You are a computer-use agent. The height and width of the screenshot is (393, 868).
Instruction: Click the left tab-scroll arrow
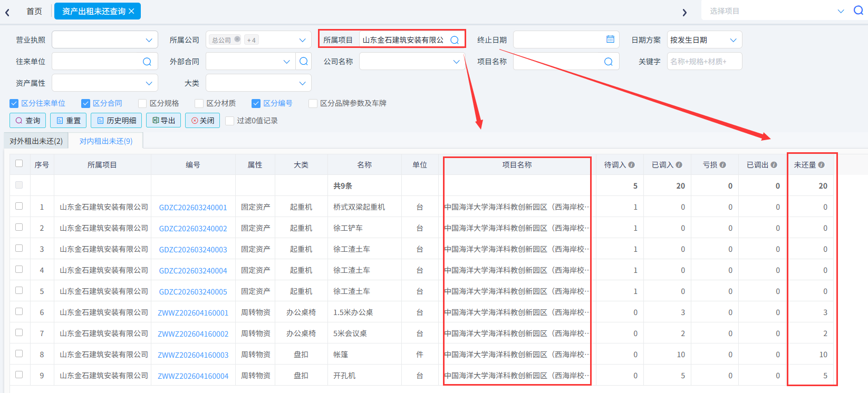tap(7, 12)
